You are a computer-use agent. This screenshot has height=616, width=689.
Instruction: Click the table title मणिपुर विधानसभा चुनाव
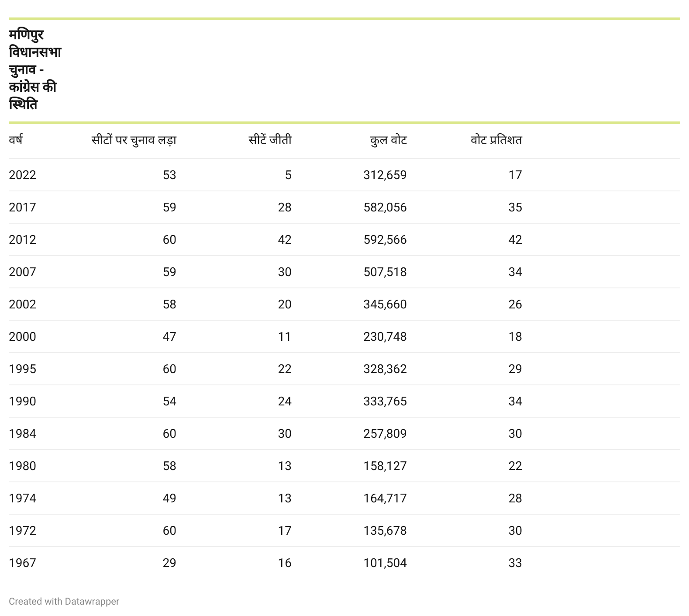point(34,69)
